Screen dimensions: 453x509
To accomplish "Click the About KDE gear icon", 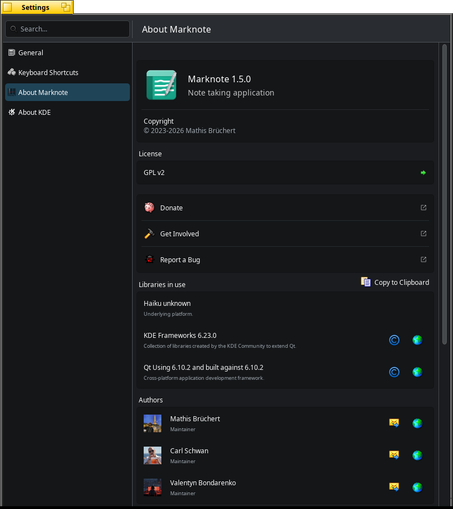I will tap(12, 112).
